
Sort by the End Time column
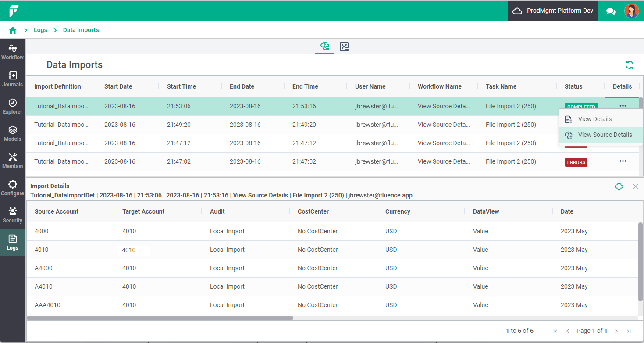tap(305, 86)
